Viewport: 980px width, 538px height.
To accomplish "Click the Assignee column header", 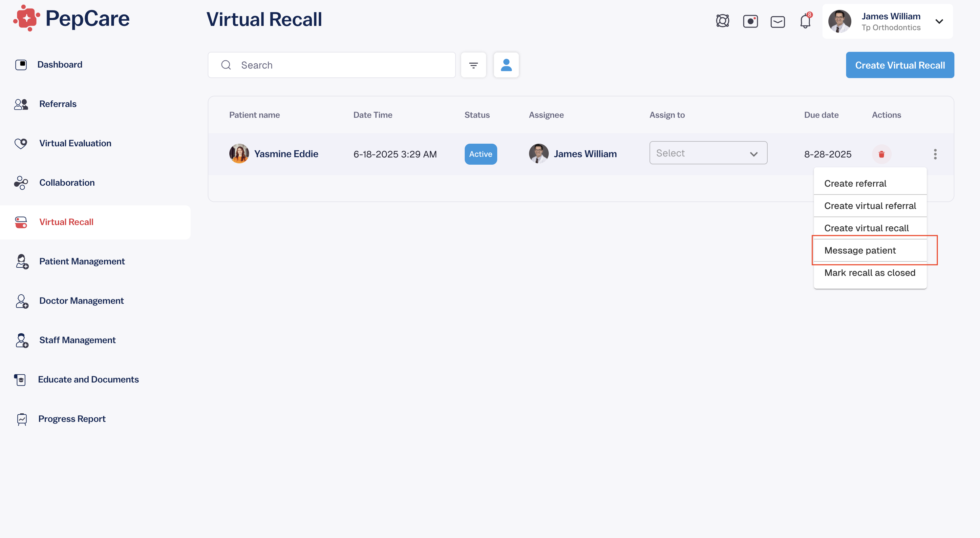I will click(546, 115).
